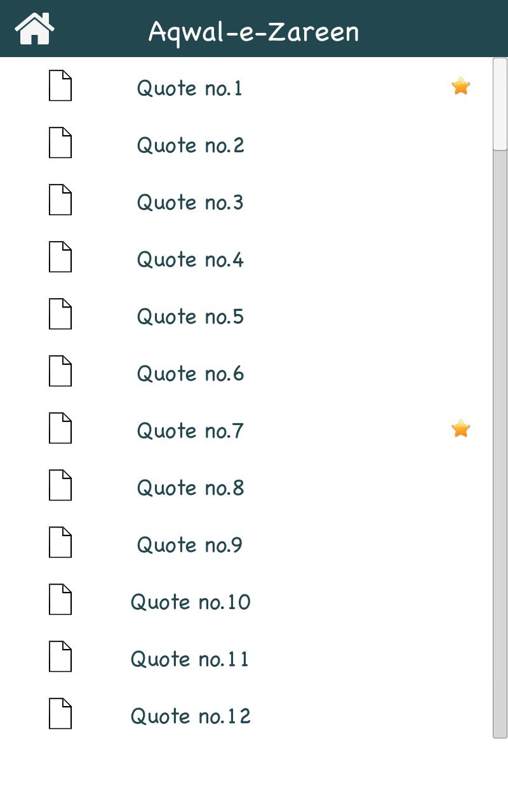
Task: Open Quote no.6 from the list
Action: (x=190, y=374)
